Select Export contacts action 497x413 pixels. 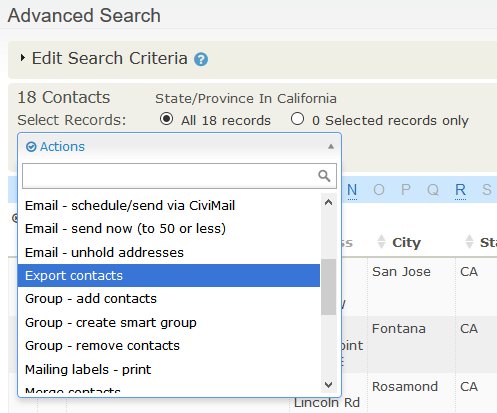pos(169,276)
